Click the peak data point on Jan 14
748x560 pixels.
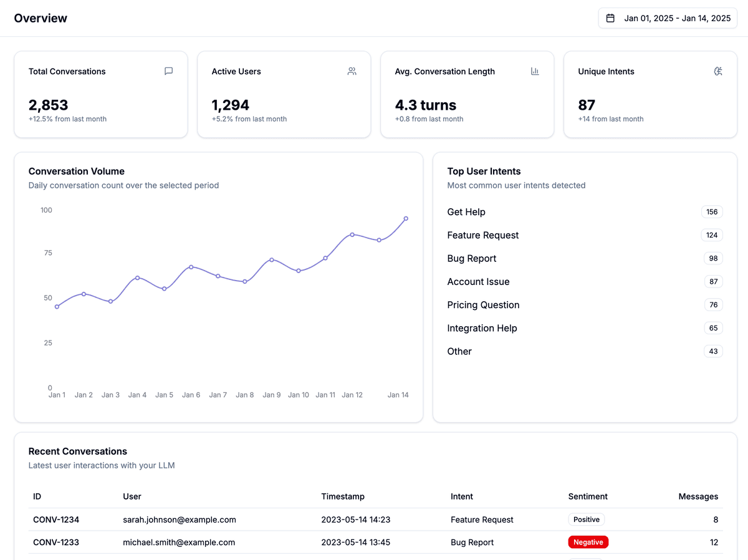(x=406, y=218)
